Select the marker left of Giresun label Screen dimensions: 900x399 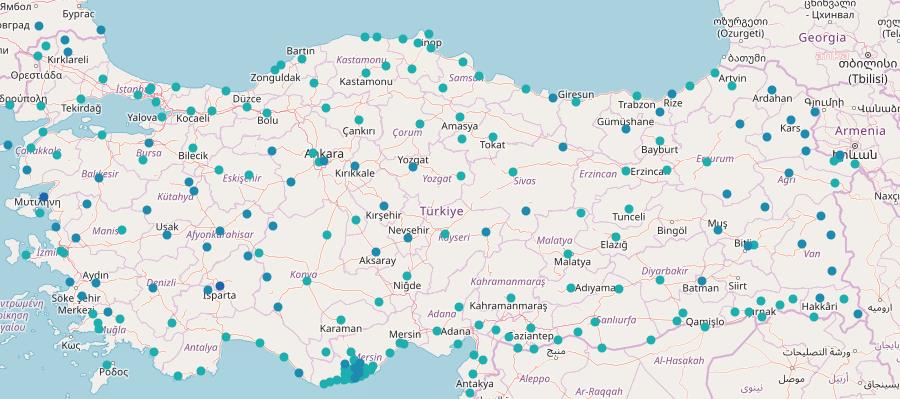[553, 98]
